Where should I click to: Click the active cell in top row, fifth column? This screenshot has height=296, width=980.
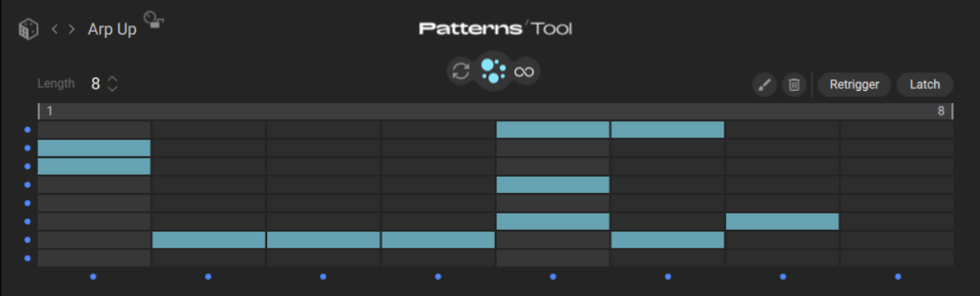pos(553,129)
